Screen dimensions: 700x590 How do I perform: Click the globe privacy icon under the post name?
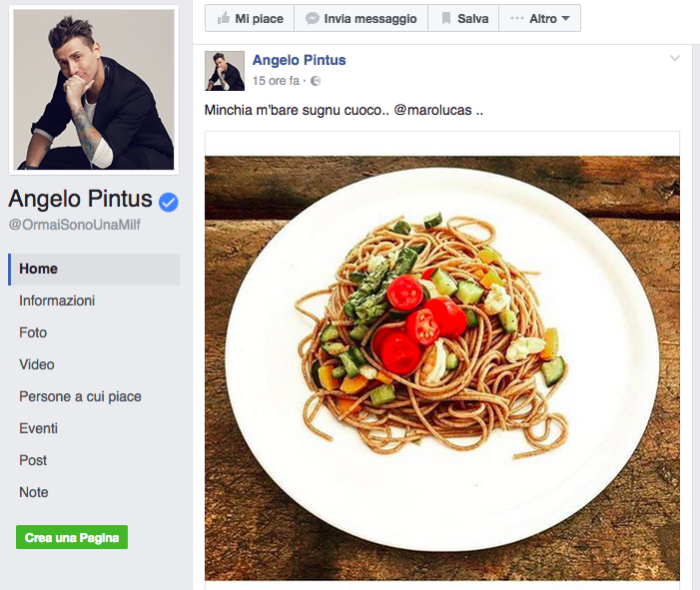[316, 81]
